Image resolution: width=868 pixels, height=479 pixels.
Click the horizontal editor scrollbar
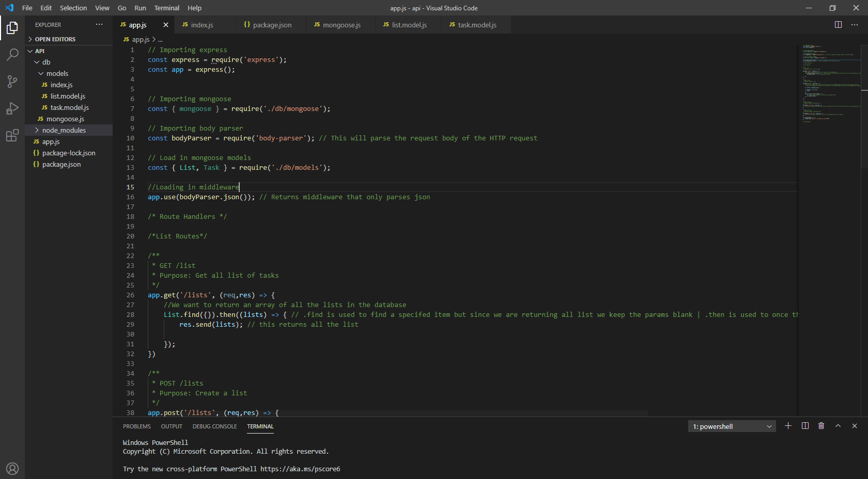click(x=380, y=413)
